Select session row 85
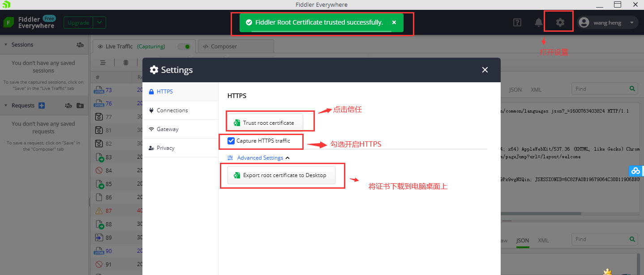This screenshot has width=644, height=275. click(x=116, y=184)
